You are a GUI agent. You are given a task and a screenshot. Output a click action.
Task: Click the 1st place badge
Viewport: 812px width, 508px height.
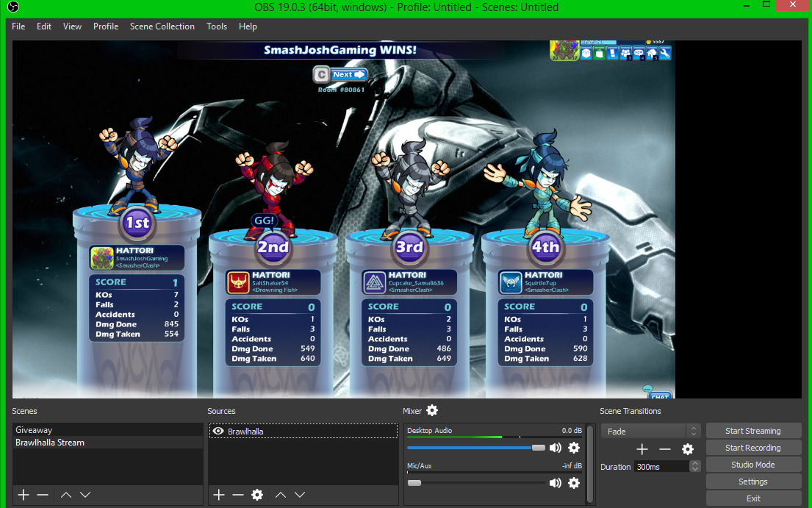click(137, 223)
